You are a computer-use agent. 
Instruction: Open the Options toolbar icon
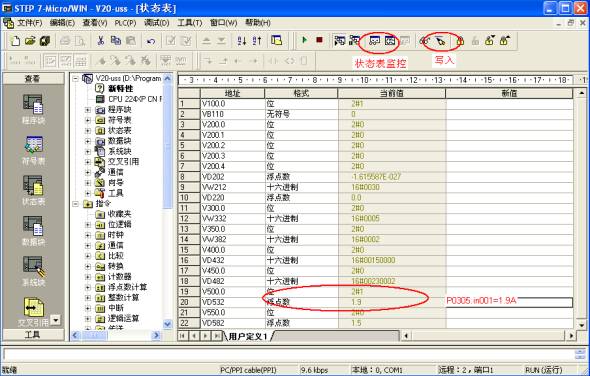coord(277,41)
